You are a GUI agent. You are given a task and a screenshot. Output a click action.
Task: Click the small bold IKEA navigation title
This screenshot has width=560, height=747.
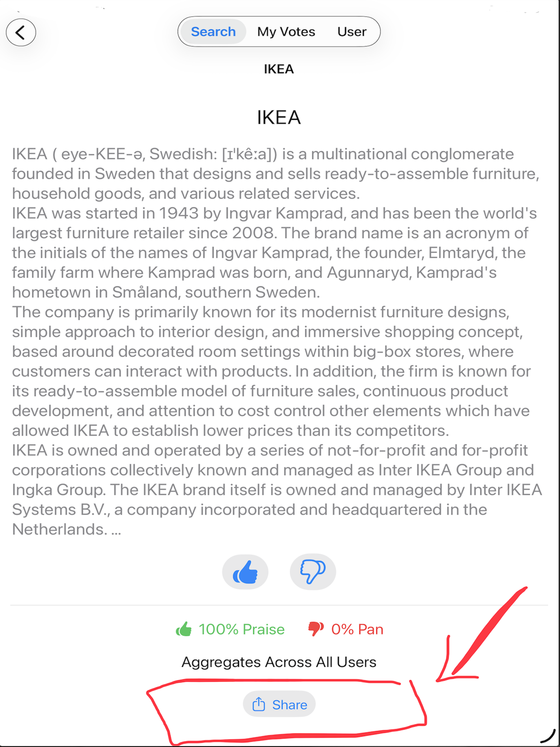279,69
